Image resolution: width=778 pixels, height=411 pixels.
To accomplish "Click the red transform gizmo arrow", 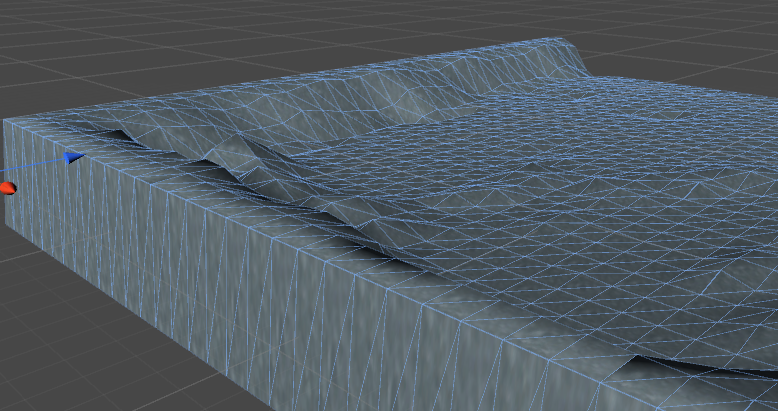I will pos(7,188).
